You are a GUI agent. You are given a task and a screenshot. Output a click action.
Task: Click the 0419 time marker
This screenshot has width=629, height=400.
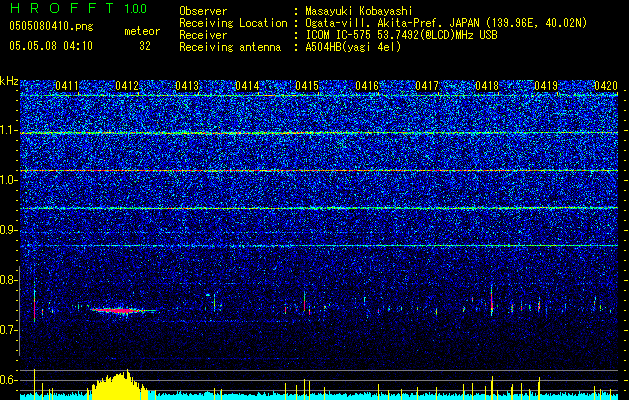(546, 86)
